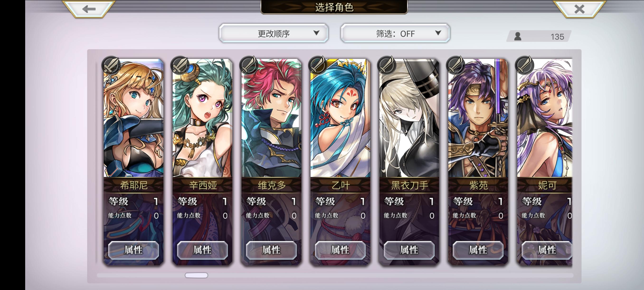The height and width of the screenshot is (290, 644).
Task: Open 属性 for 希耶尼
Action: 133,250
